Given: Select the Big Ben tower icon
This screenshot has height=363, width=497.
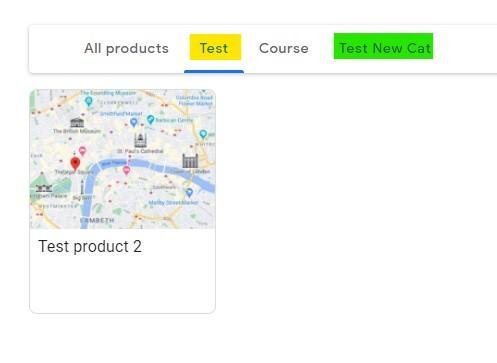Looking at the screenshot, I should point(82,188).
